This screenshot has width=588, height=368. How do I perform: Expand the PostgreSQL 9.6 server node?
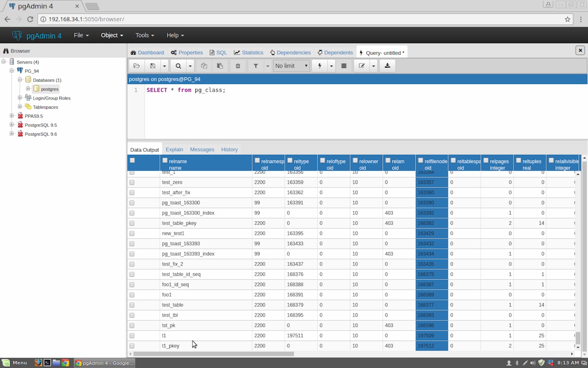(x=12, y=134)
